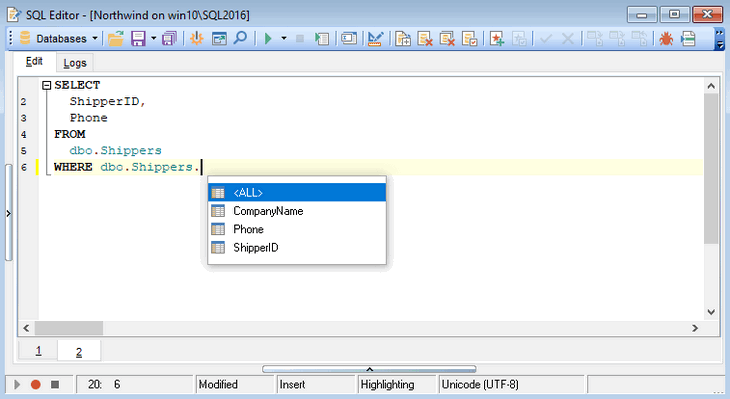Click the save all icon
This screenshot has height=399, width=730.
(169, 38)
